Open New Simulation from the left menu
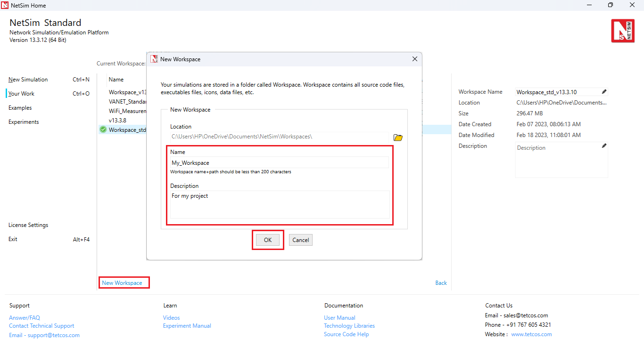Screen dimensions: 644x339 click(x=28, y=80)
